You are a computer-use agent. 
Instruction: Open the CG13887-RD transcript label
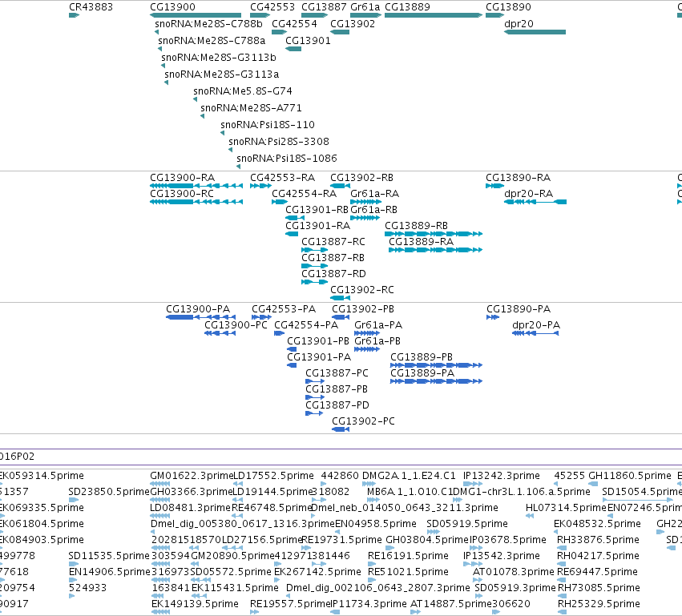(x=333, y=274)
